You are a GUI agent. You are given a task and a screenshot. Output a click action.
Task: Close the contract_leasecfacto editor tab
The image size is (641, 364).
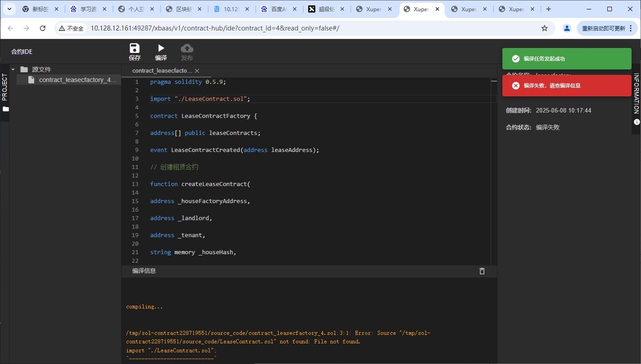point(197,71)
